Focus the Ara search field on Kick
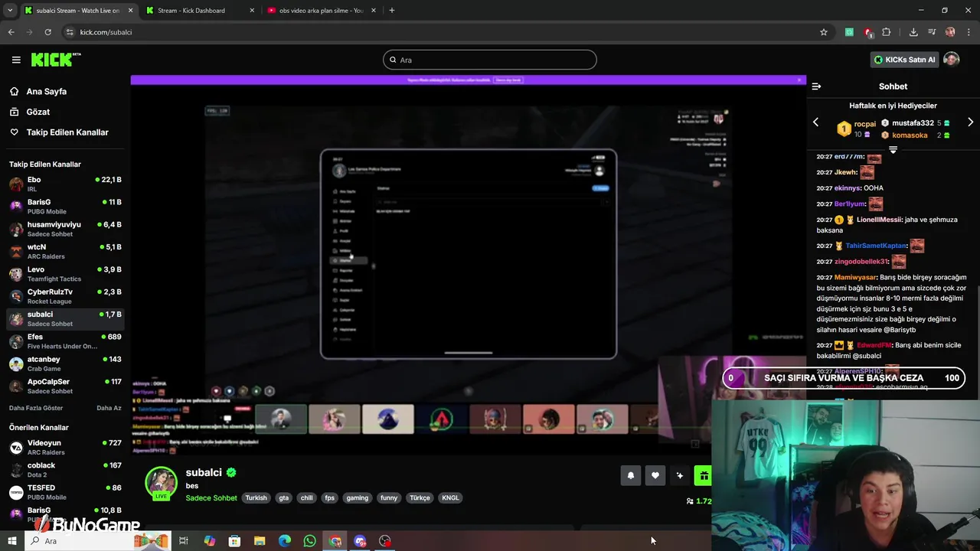 click(x=490, y=60)
